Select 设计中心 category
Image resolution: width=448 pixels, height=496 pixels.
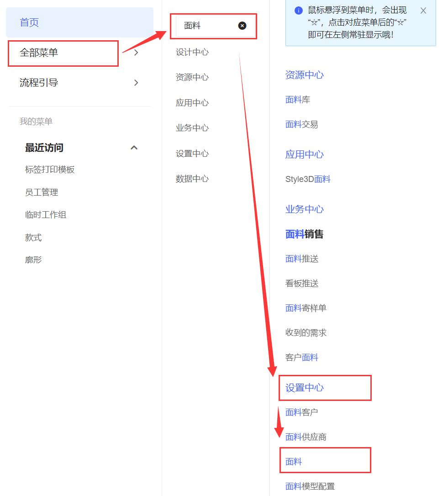pos(192,52)
